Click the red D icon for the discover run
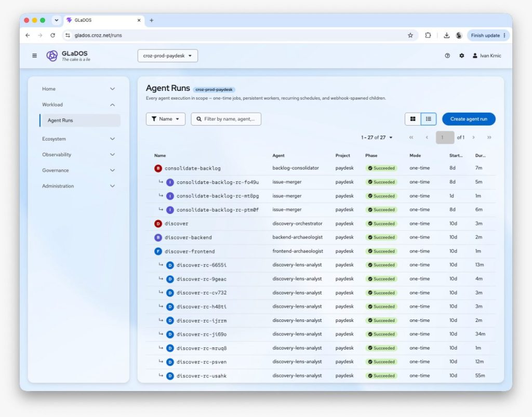The image size is (532, 417). (x=158, y=224)
